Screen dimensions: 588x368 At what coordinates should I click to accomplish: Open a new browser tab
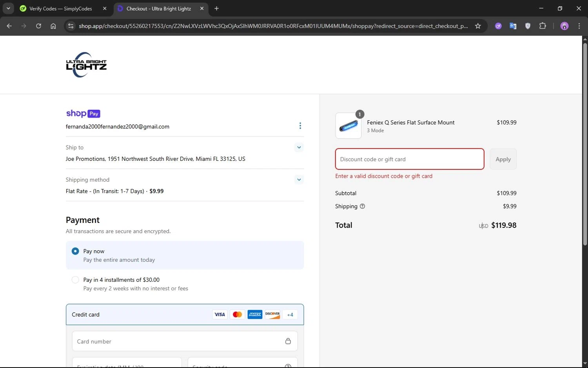point(216,8)
